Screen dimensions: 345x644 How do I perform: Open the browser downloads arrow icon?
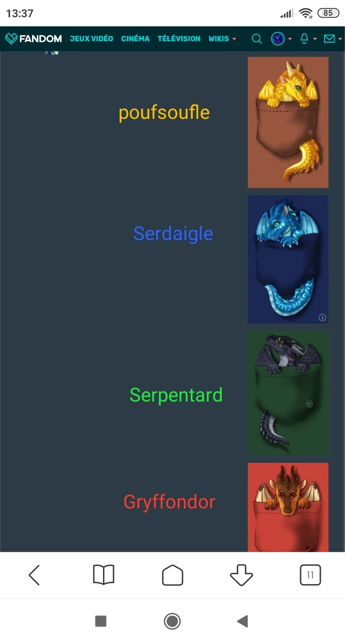point(241,575)
